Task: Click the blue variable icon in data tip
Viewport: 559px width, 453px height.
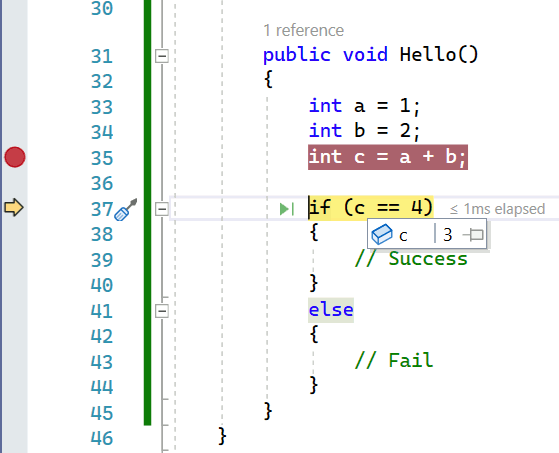Action: [x=381, y=235]
